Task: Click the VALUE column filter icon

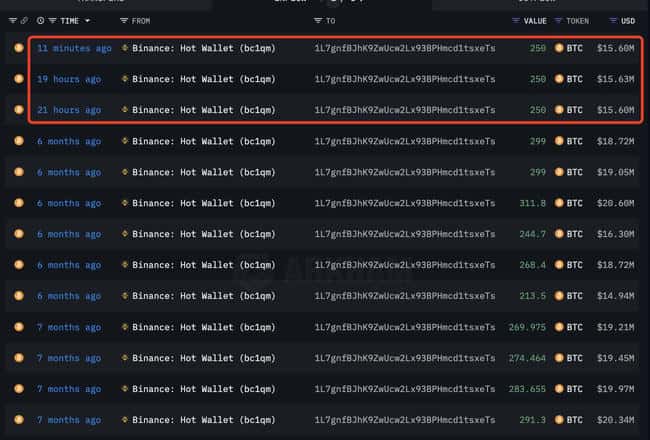Action: 517,20
